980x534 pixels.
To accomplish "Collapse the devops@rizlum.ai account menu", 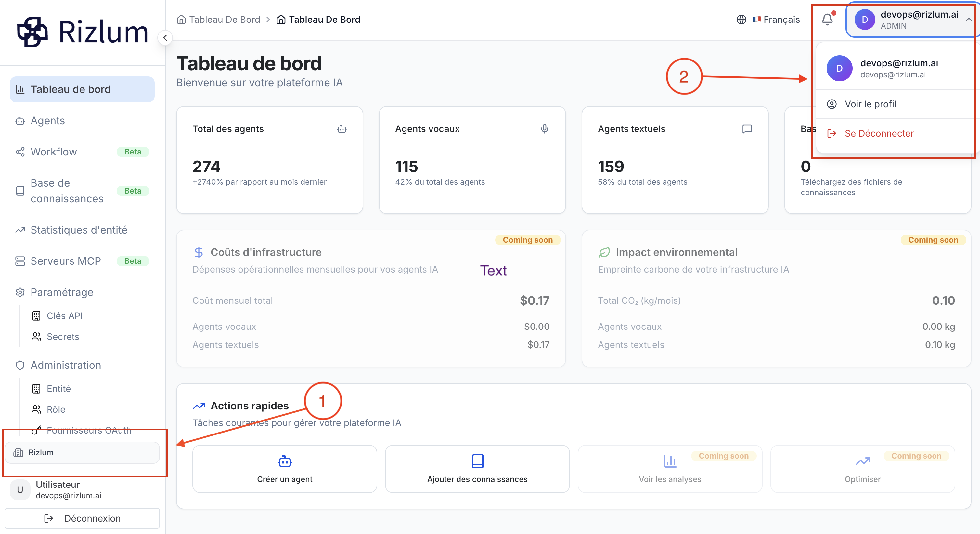I will 913,20.
